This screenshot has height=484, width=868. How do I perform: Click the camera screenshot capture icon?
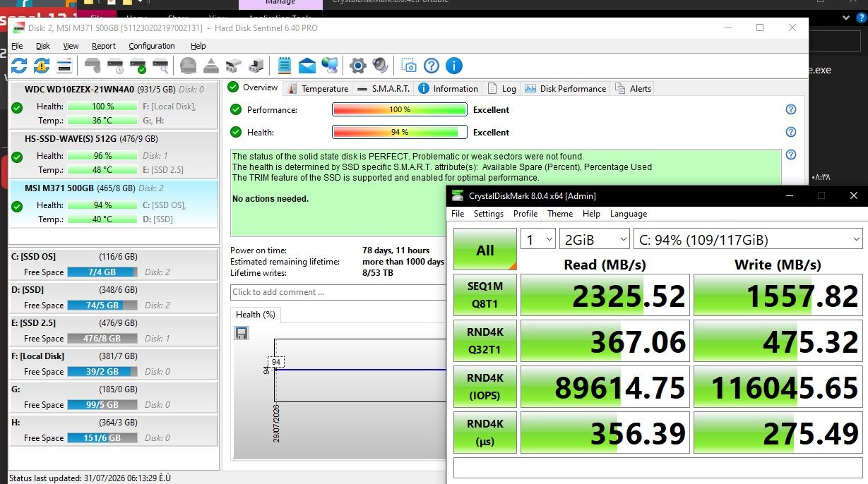point(409,66)
